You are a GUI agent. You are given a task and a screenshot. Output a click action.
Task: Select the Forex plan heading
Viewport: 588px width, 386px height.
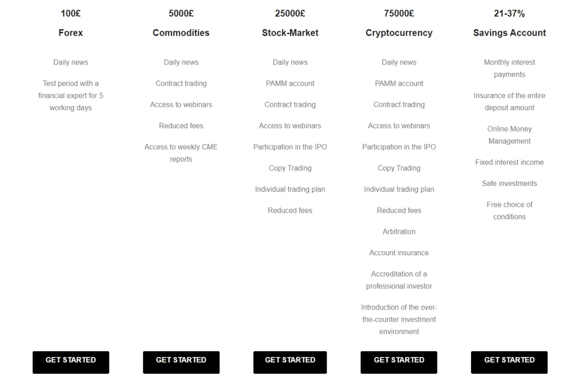(x=70, y=33)
